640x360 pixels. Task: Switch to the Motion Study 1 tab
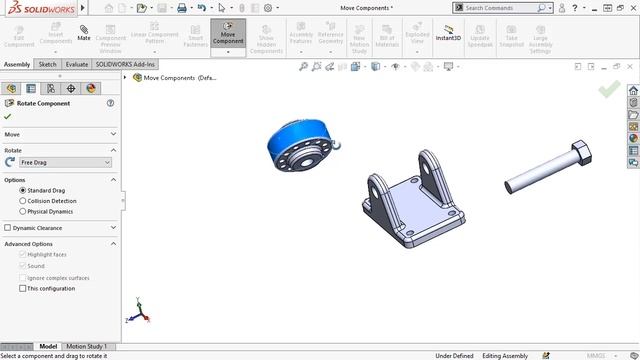click(x=86, y=347)
